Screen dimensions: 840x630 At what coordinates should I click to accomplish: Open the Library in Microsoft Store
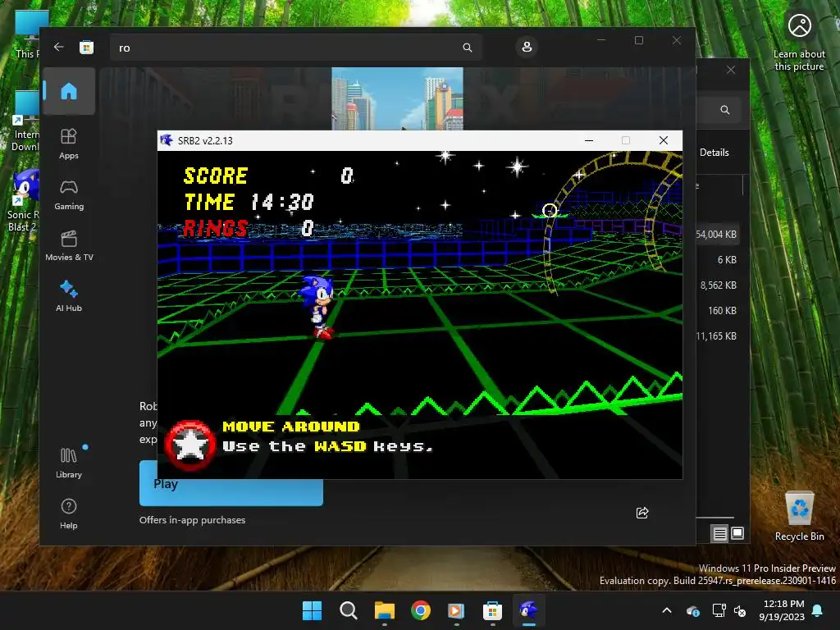click(x=69, y=463)
